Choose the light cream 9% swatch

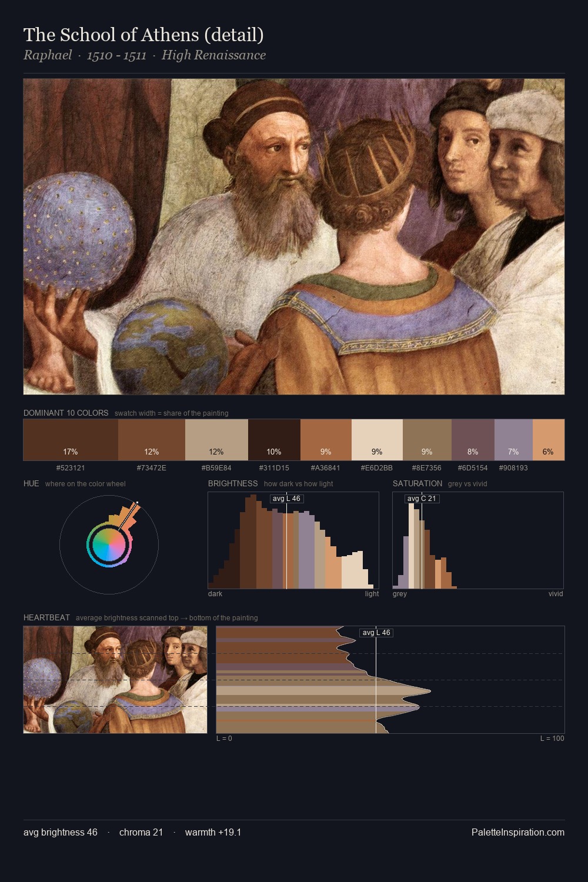pos(377,440)
